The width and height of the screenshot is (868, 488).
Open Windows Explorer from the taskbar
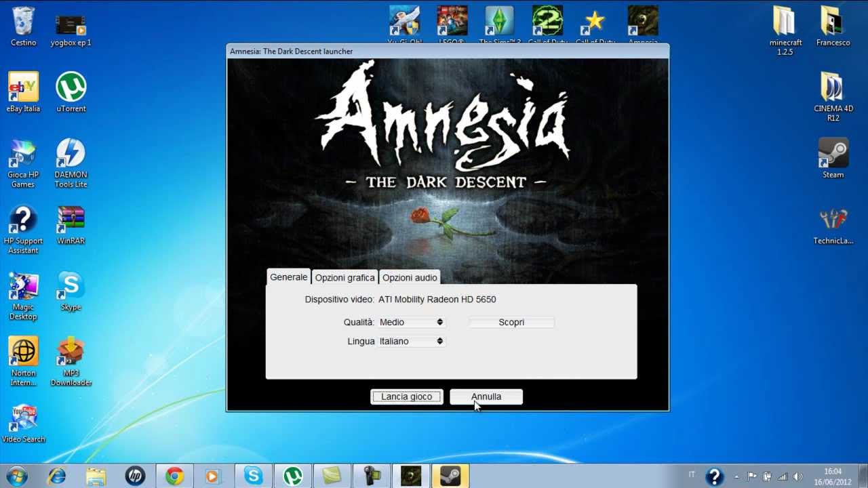(96, 476)
